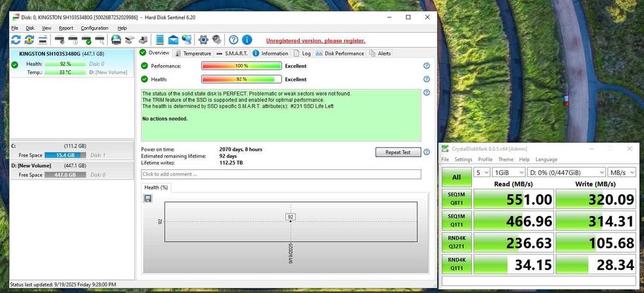Click the NAS drive toolbar icon

click(130, 40)
